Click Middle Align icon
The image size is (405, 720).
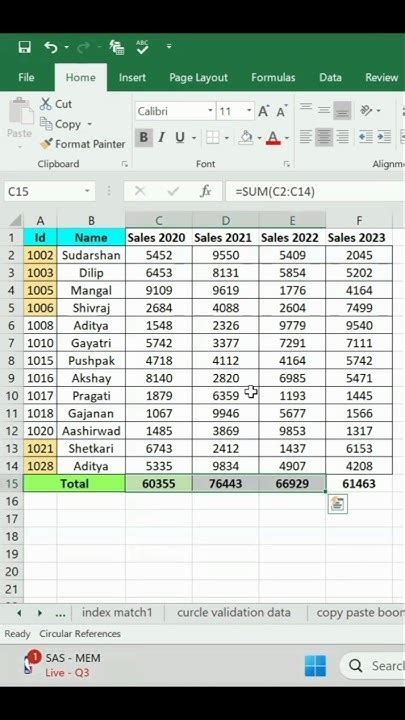[324, 111]
